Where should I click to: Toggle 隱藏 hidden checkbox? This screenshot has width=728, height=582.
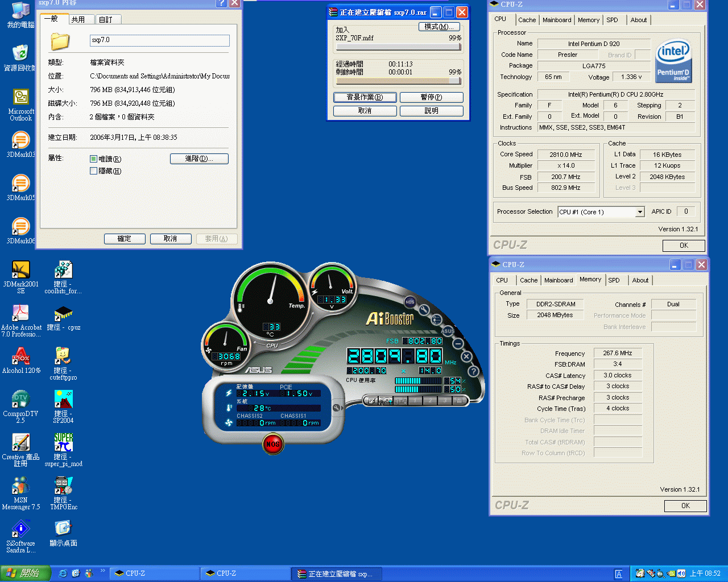[93, 171]
